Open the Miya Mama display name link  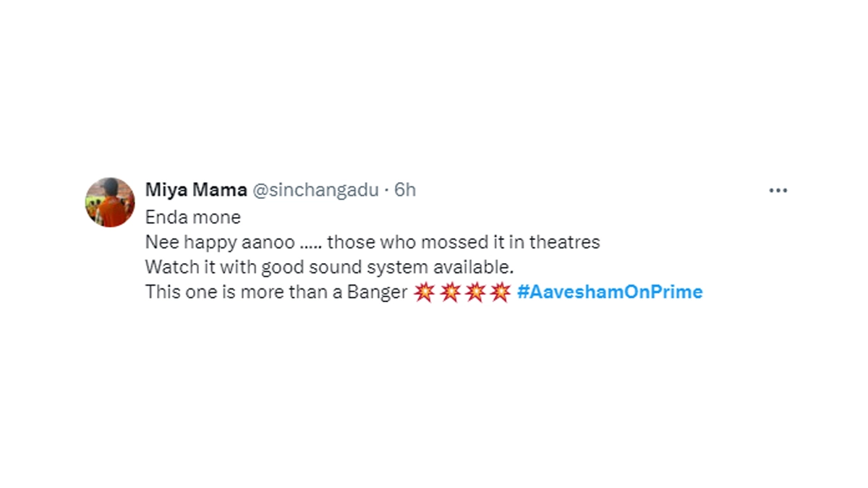196,190
